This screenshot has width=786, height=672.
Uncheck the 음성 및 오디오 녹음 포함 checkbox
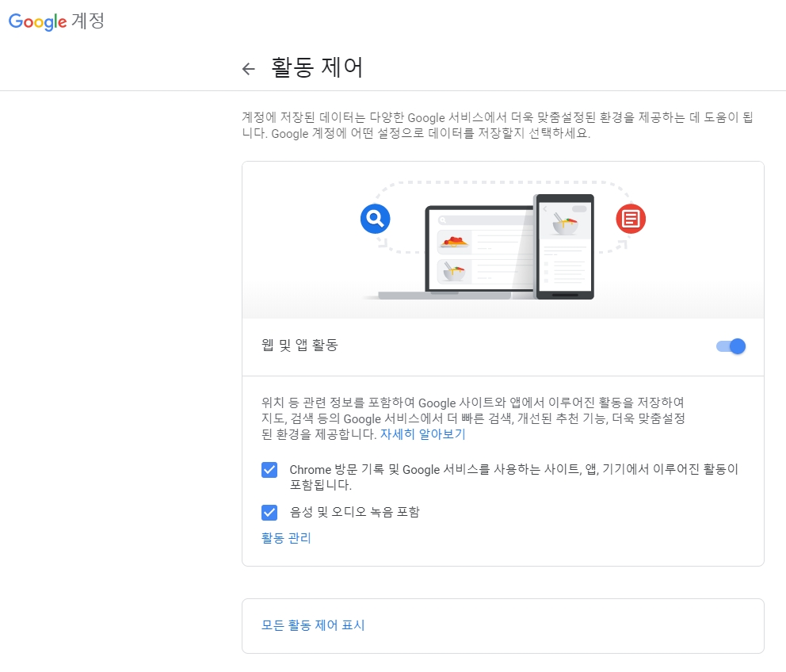coord(269,512)
